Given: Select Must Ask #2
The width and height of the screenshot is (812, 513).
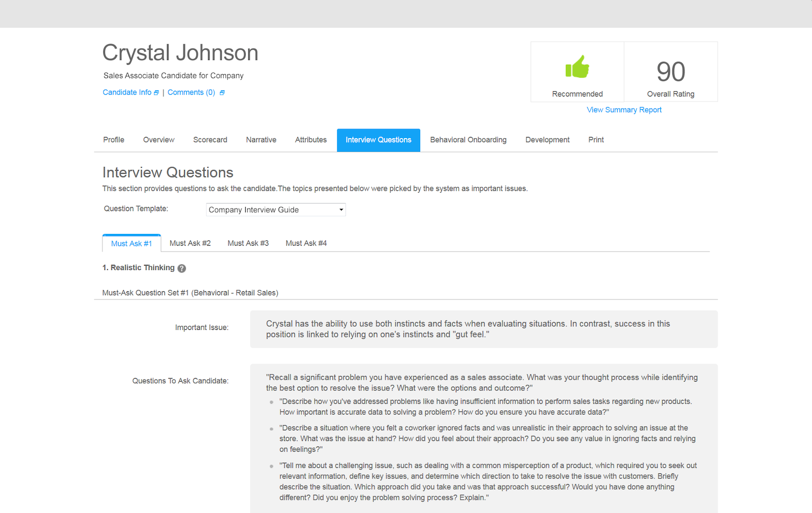Looking at the screenshot, I should click(x=190, y=243).
